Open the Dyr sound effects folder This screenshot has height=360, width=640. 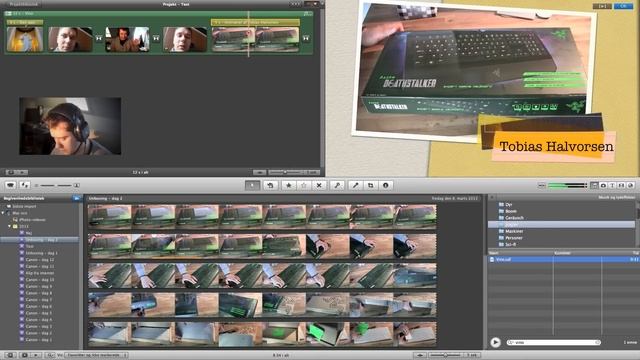point(509,204)
